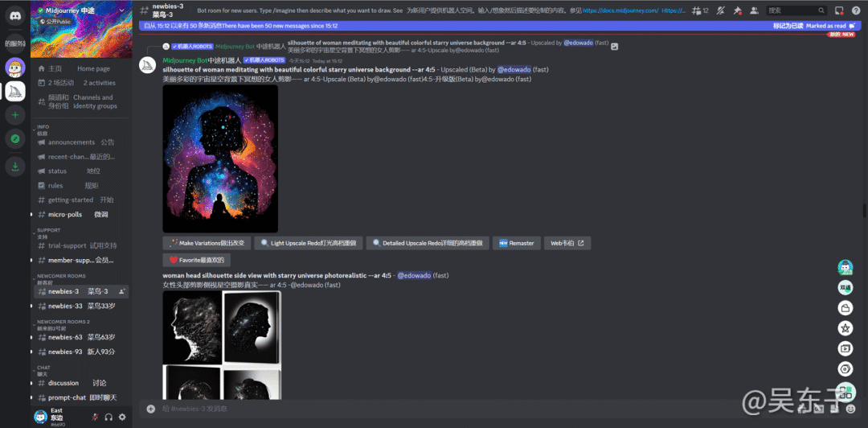
Task: Open Discord home direct messages icon
Action: (x=15, y=15)
